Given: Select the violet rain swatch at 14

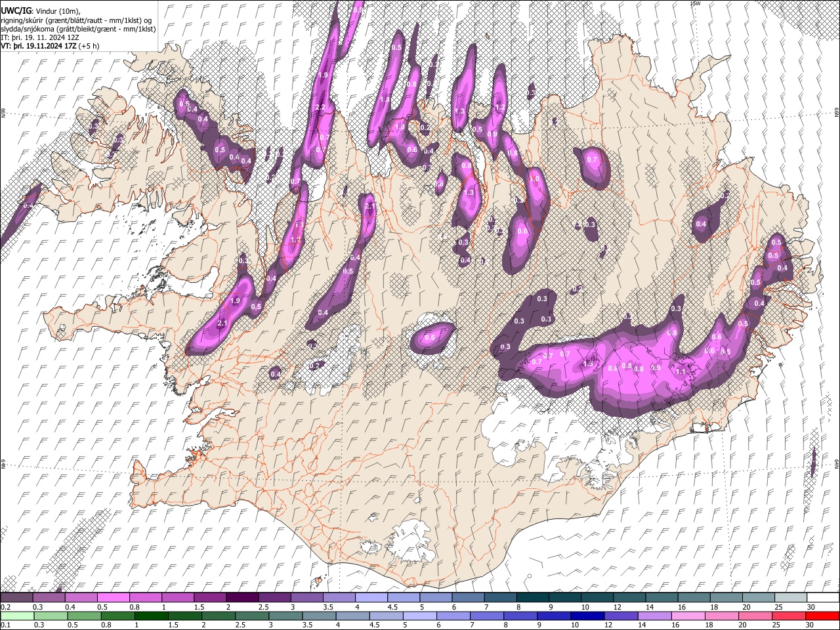Looking at the screenshot, I should tap(655, 616).
